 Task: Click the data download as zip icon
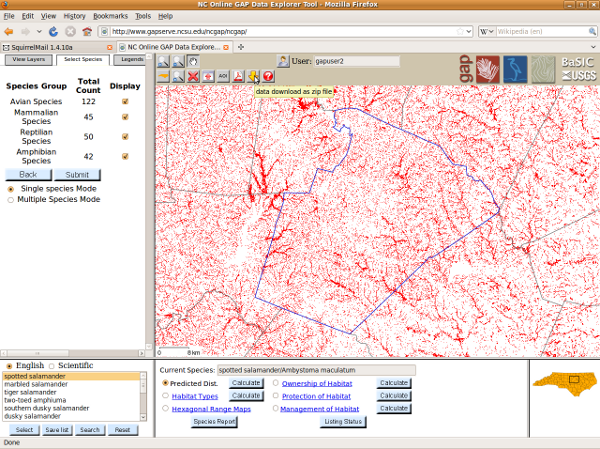pyautogui.click(x=253, y=76)
